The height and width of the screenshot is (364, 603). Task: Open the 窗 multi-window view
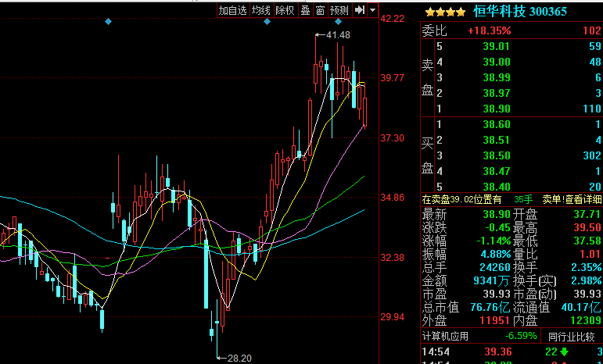click(x=321, y=10)
